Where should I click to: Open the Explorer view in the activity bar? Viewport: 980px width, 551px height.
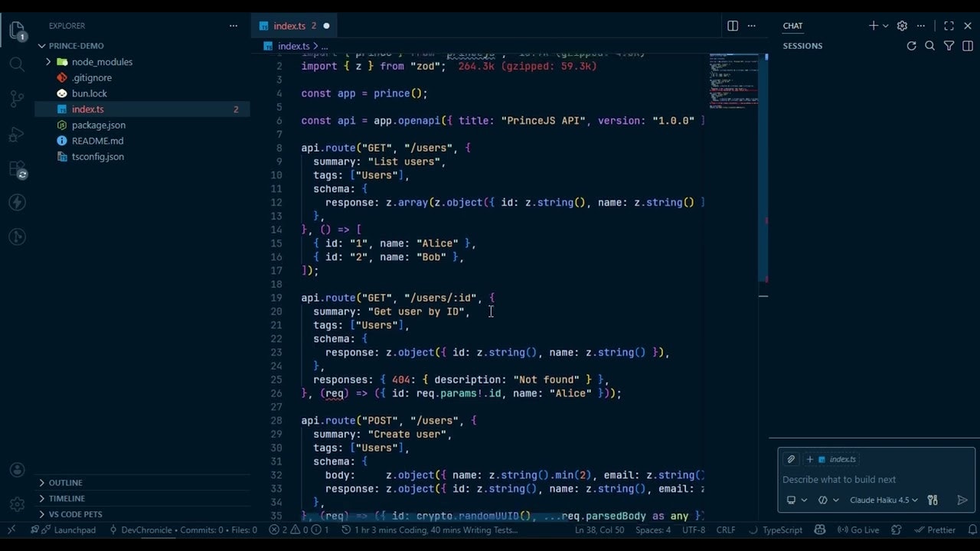pyautogui.click(x=17, y=31)
